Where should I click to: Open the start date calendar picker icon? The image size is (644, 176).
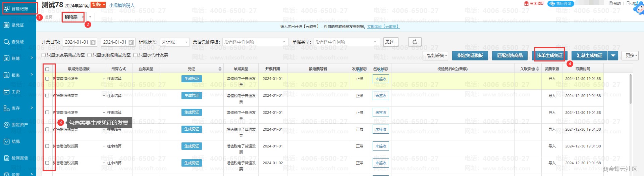coord(93,42)
